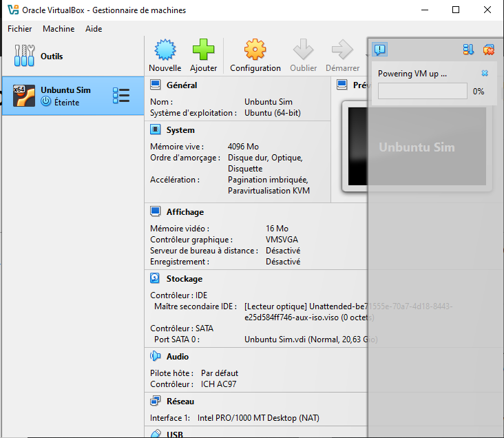
Task: Click the notification sort order icon
Action: [469, 49]
